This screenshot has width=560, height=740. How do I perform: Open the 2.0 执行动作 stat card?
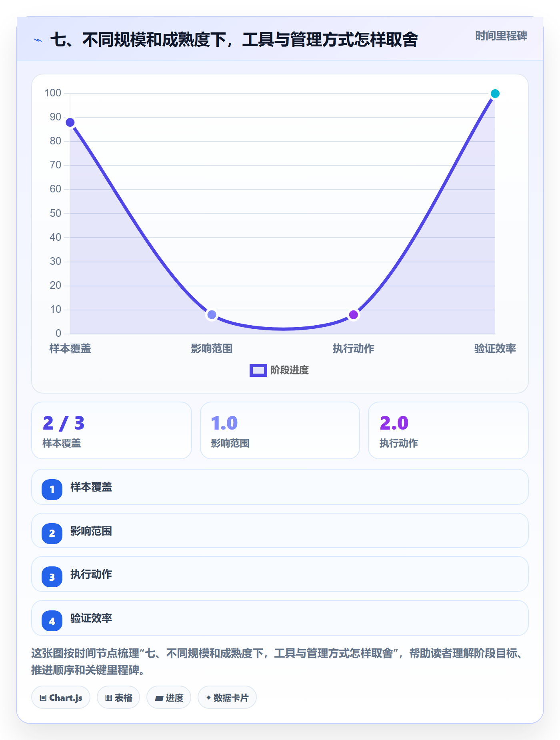click(x=448, y=430)
